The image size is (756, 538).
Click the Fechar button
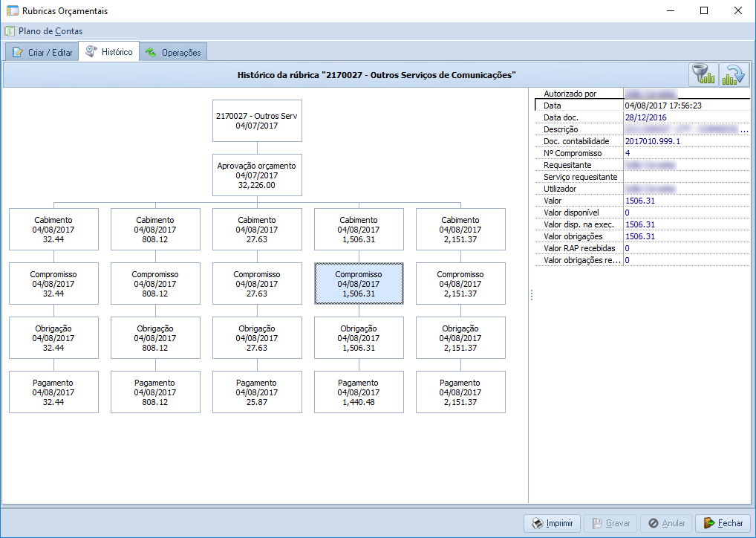pyautogui.click(x=723, y=523)
